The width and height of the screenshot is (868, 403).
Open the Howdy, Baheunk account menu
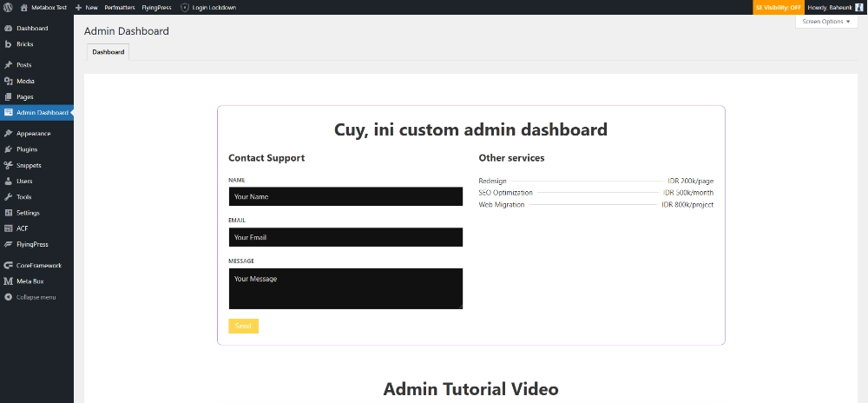click(x=836, y=8)
